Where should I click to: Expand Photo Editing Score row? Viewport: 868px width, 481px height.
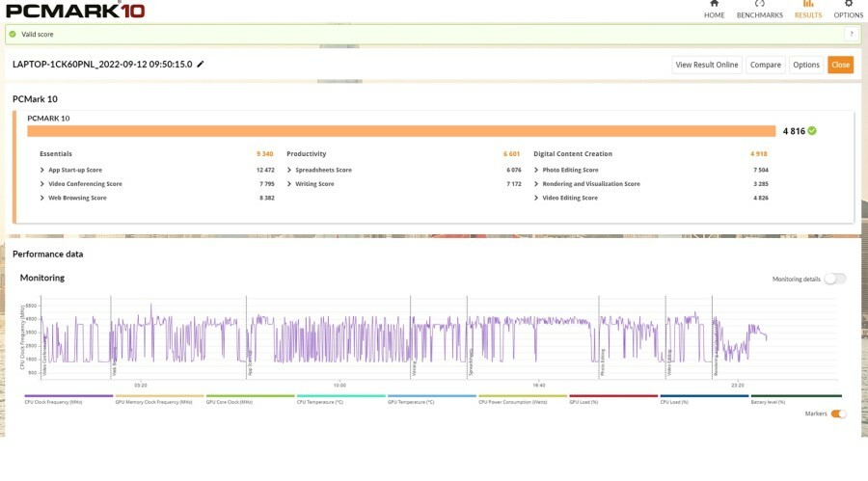pos(536,170)
